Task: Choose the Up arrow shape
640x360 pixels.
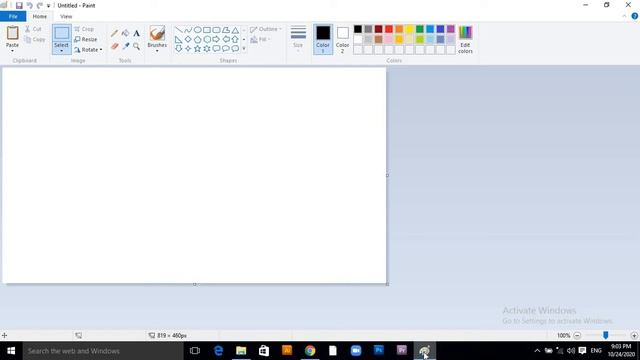Action: [x=235, y=39]
